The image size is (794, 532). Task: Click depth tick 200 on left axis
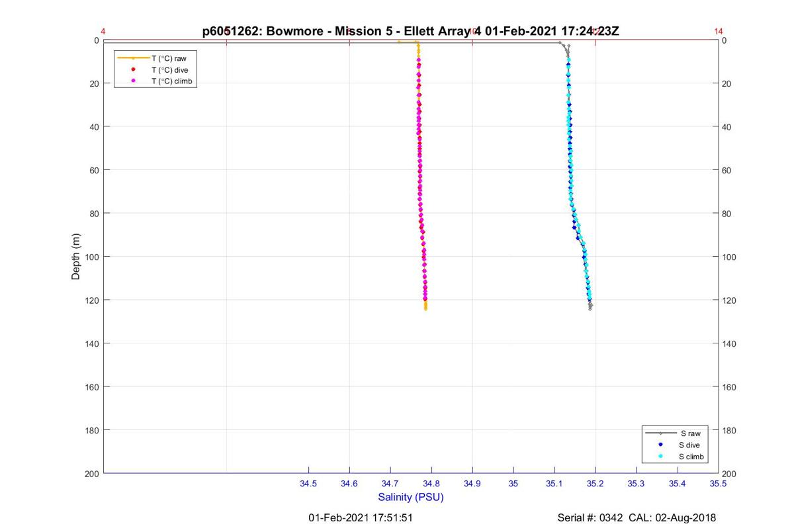(x=92, y=473)
